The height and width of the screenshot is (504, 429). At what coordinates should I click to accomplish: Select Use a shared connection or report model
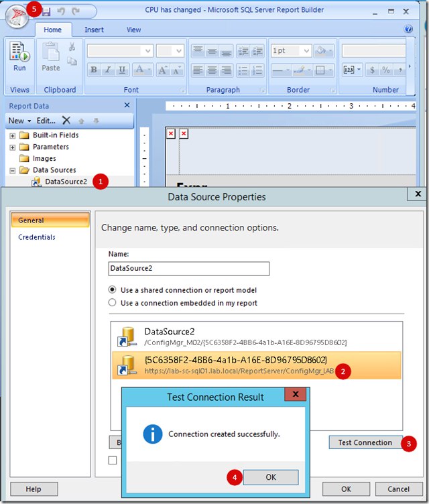pos(112,290)
